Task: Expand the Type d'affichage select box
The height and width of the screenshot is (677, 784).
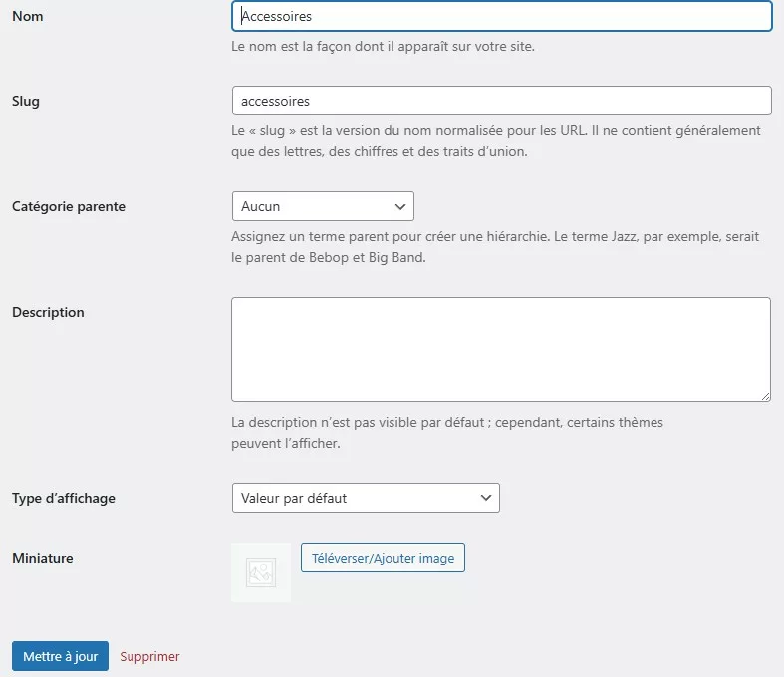Action: pos(365,498)
